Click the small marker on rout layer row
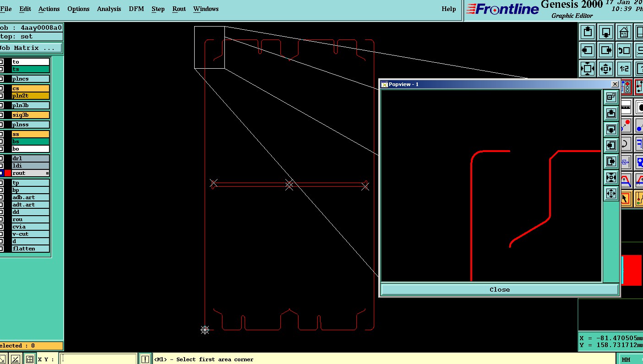The image size is (643, 364). click(47, 173)
